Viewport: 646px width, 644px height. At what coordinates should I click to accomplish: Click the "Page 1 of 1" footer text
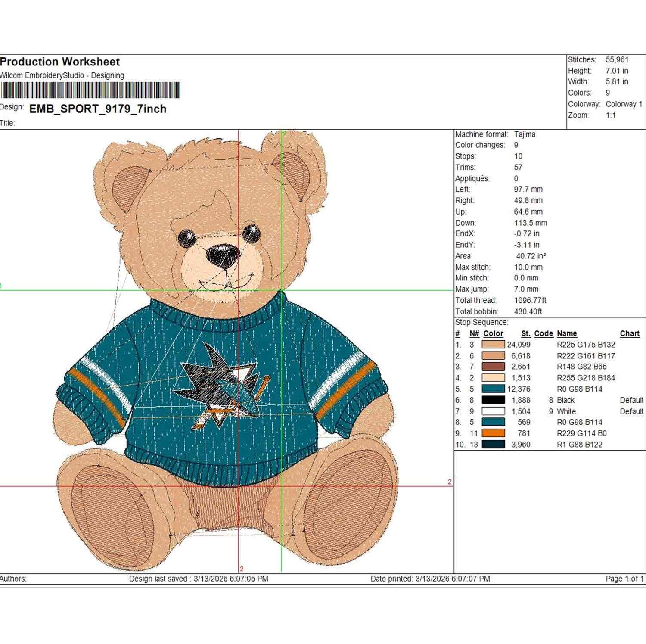tap(624, 579)
